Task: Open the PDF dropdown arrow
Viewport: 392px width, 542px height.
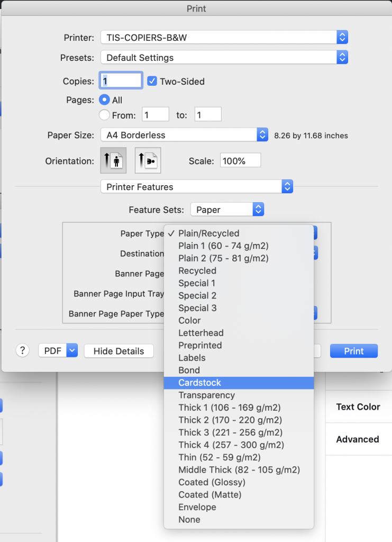Action: (72, 350)
